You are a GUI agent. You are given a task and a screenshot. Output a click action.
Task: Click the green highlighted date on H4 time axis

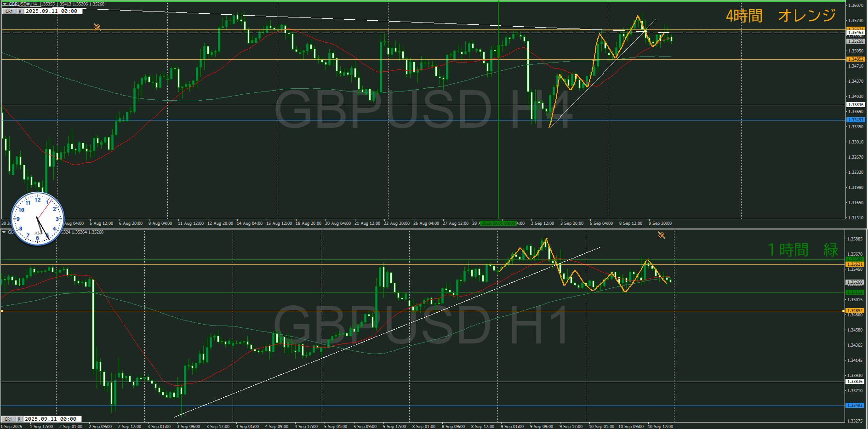498,223
